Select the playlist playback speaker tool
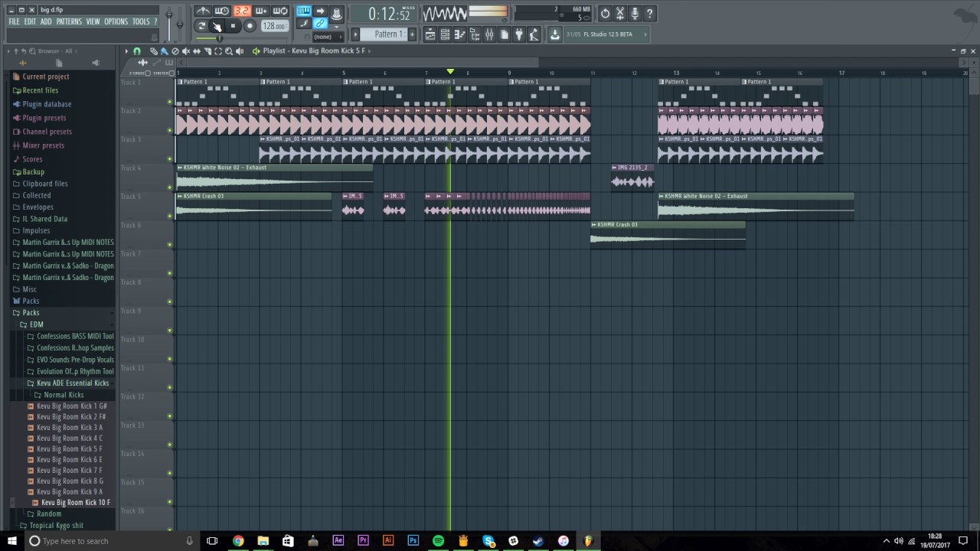The image size is (980, 551). pos(240,51)
